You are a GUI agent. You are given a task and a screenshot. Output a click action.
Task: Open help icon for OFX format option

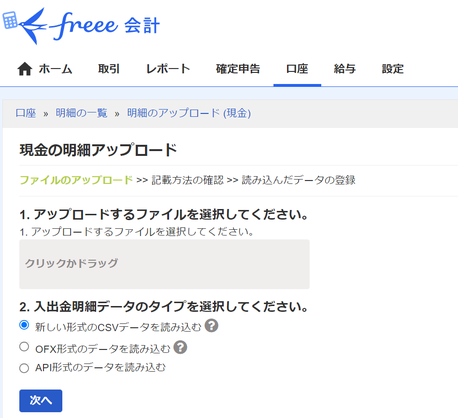point(180,347)
